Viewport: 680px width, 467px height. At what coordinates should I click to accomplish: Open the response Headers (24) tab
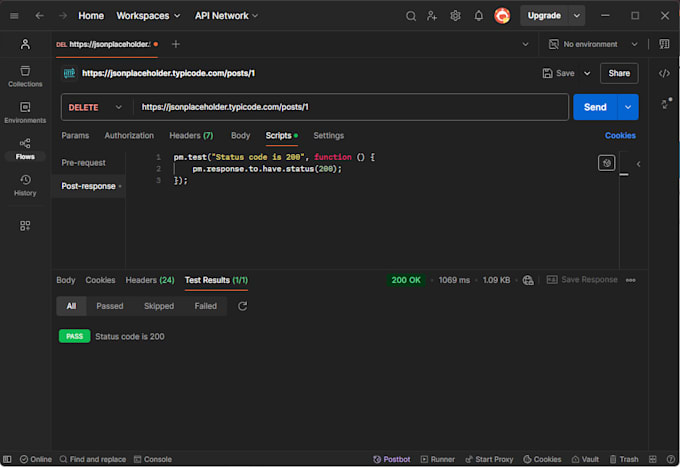(150, 280)
